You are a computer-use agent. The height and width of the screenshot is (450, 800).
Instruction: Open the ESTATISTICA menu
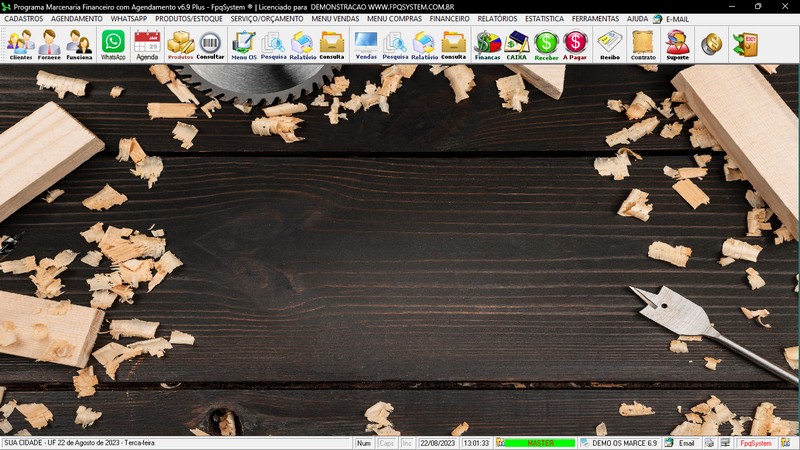[x=544, y=19]
